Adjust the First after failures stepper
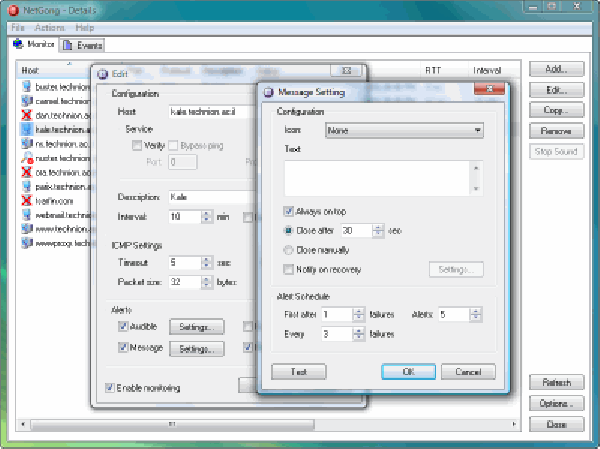 click(359, 315)
